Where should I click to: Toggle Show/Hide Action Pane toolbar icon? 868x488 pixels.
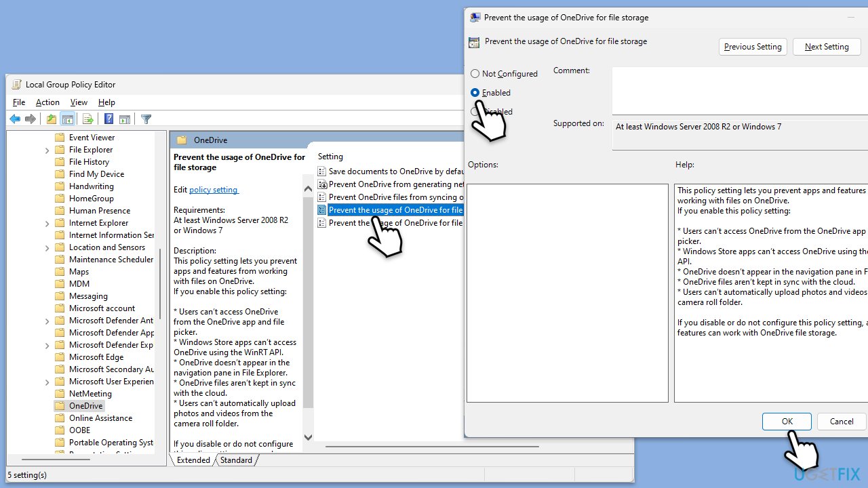(125, 119)
